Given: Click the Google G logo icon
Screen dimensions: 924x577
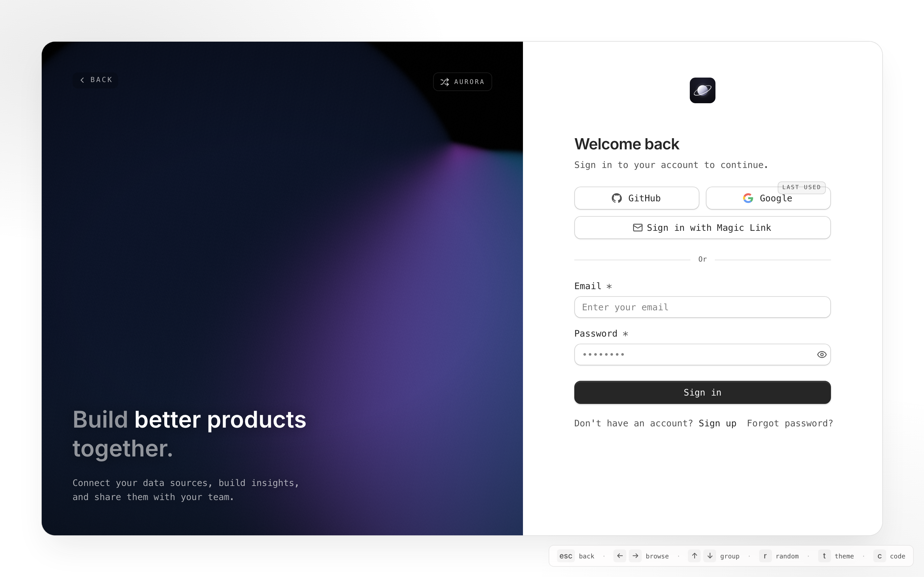Looking at the screenshot, I should 748,198.
